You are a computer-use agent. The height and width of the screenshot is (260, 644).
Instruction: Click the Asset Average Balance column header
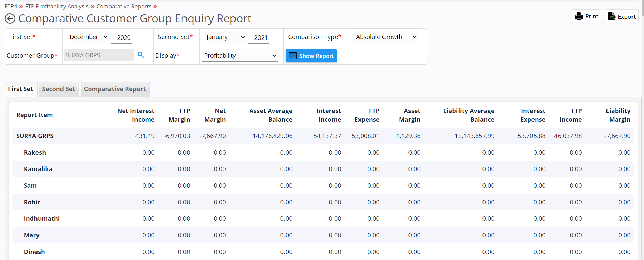pos(271,115)
